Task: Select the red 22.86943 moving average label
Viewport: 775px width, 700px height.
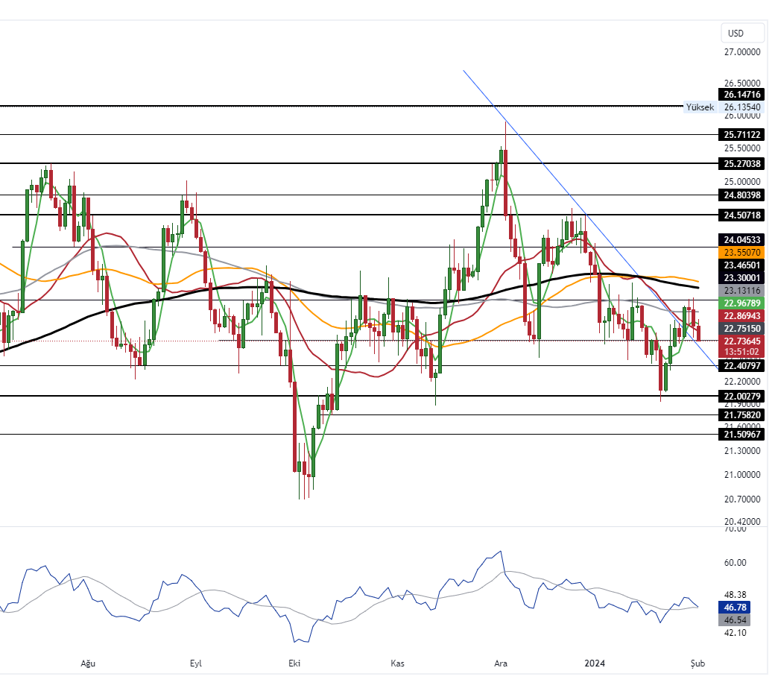Action: tap(741, 316)
